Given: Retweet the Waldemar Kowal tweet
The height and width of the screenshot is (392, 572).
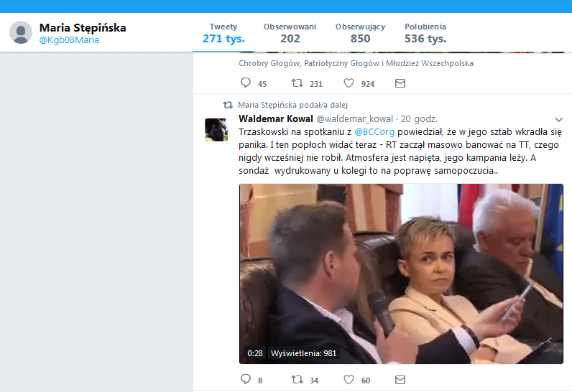Looking at the screenshot, I should (x=297, y=380).
